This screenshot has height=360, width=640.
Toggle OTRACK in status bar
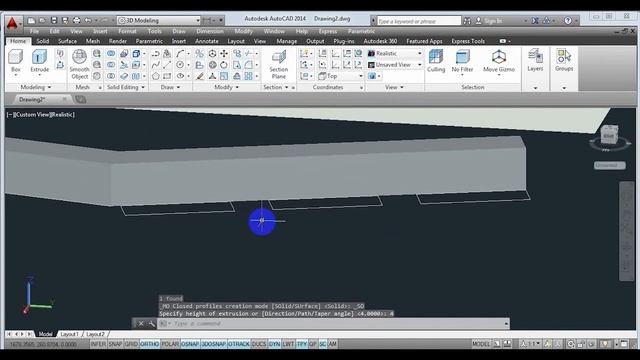coord(239,344)
